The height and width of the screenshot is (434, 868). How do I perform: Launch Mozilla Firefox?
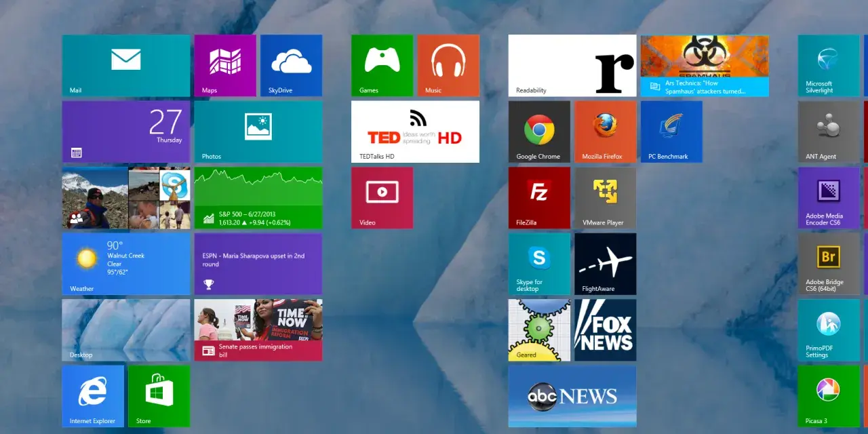(606, 132)
